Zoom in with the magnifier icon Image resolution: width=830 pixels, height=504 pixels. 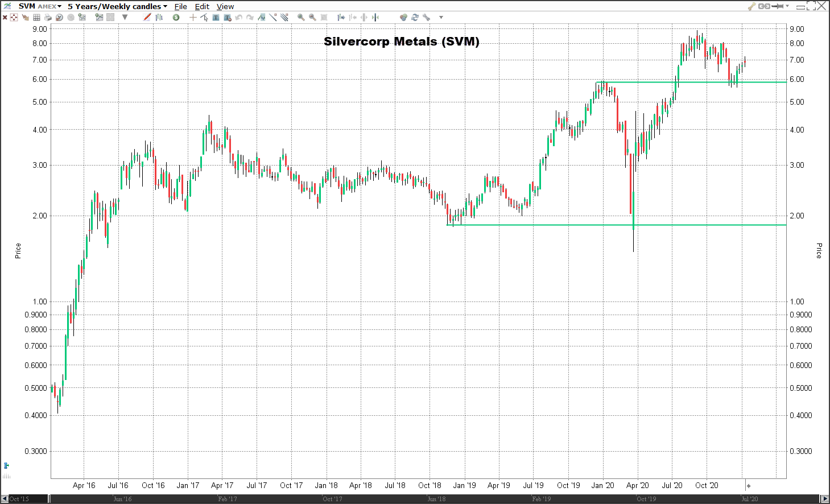(x=301, y=17)
